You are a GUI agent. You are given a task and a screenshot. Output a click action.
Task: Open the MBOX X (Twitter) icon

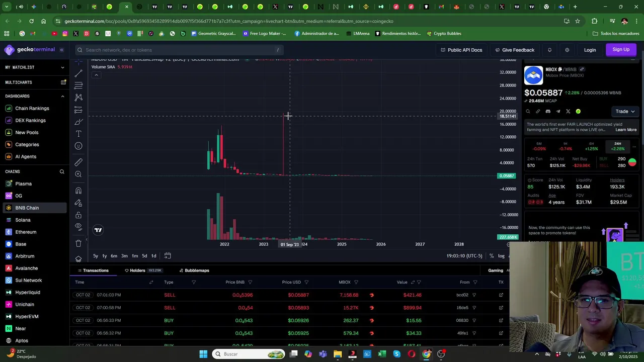pyautogui.click(x=568, y=112)
